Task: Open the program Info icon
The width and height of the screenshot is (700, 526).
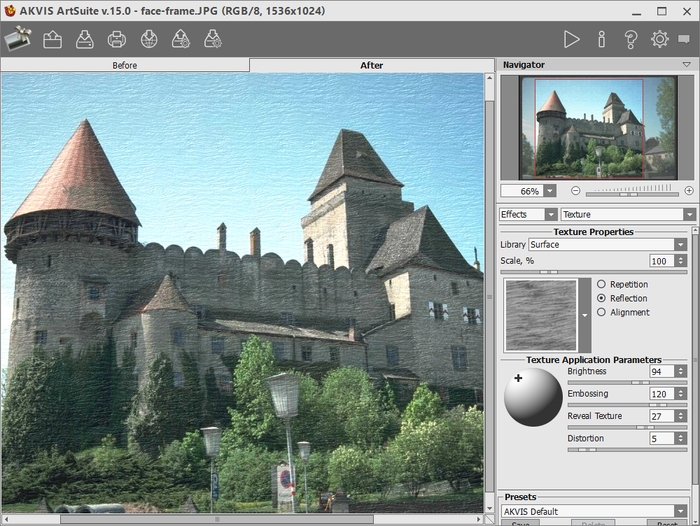Action: point(601,39)
